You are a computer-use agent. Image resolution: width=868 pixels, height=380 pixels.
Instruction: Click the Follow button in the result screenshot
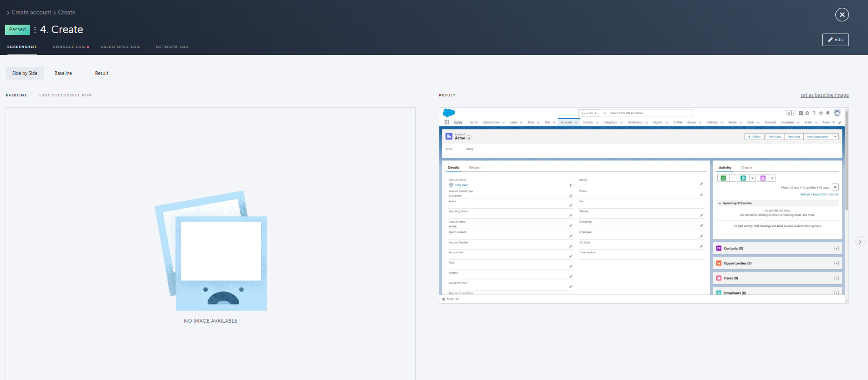[754, 137]
